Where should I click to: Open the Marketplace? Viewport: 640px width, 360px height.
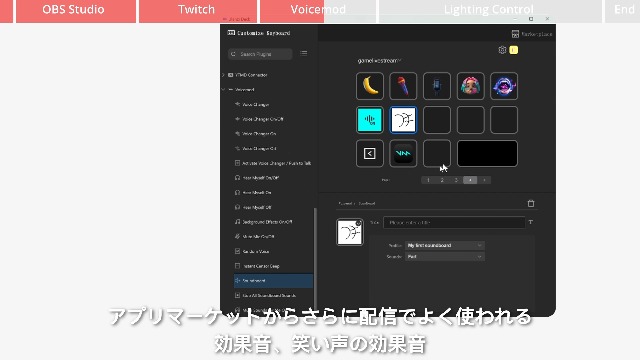[531, 34]
